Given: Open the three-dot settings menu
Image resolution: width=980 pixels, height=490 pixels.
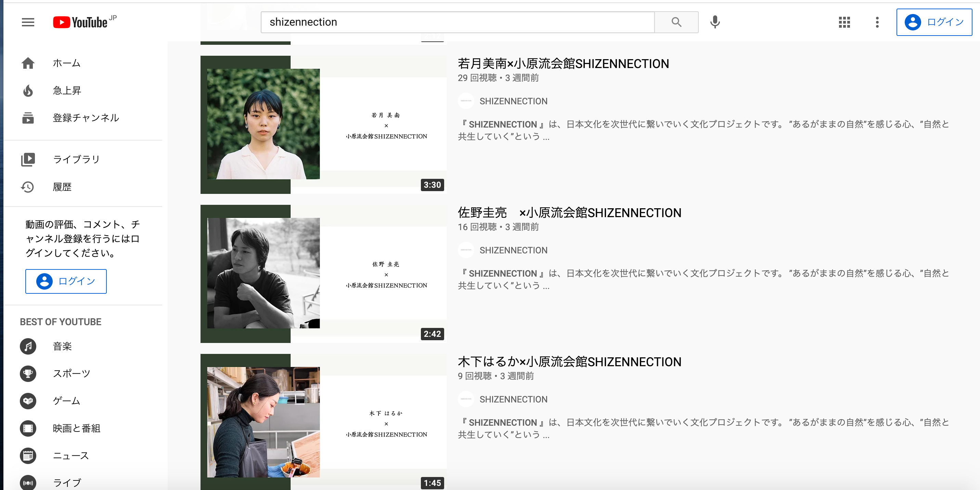Looking at the screenshot, I should (x=877, y=22).
